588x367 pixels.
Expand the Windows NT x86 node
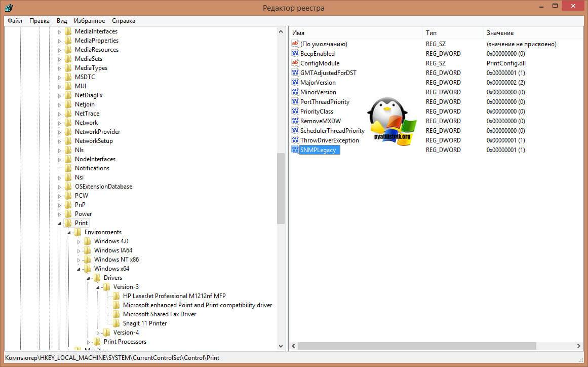79,260
